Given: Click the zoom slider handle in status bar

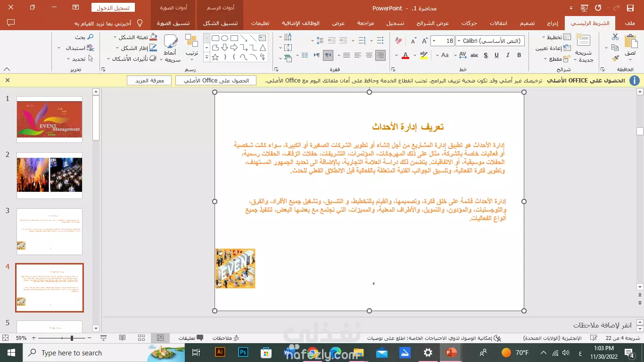Looking at the screenshot, I should coord(72,338).
